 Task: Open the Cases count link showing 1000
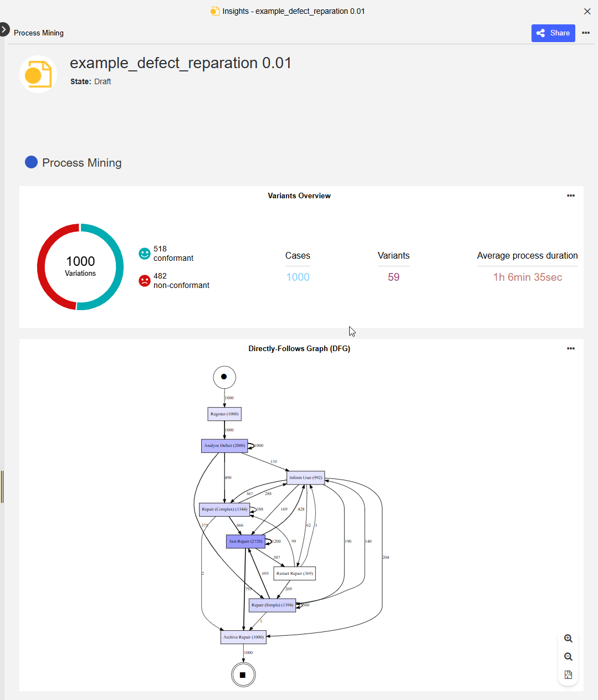click(298, 277)
